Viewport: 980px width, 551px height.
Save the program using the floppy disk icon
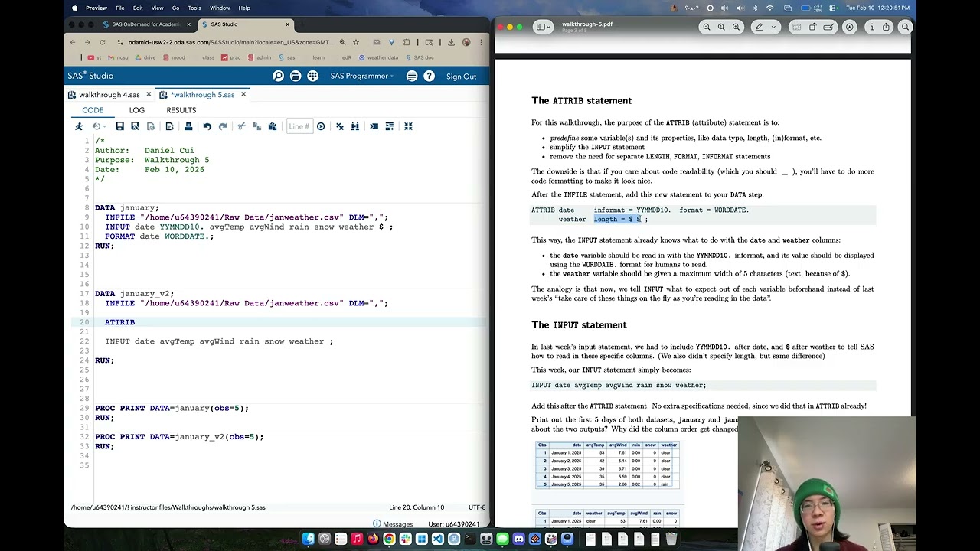(119, 126)
